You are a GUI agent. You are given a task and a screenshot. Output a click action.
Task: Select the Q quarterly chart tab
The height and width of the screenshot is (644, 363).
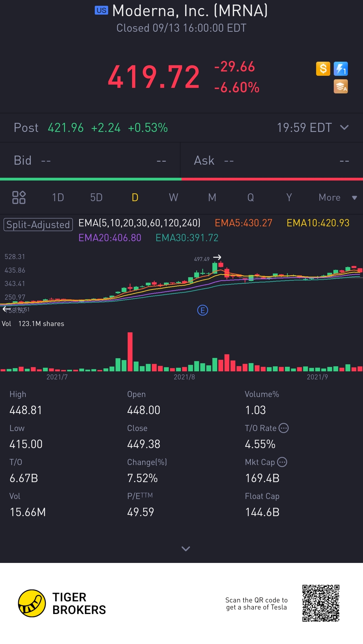click(251, 197)
